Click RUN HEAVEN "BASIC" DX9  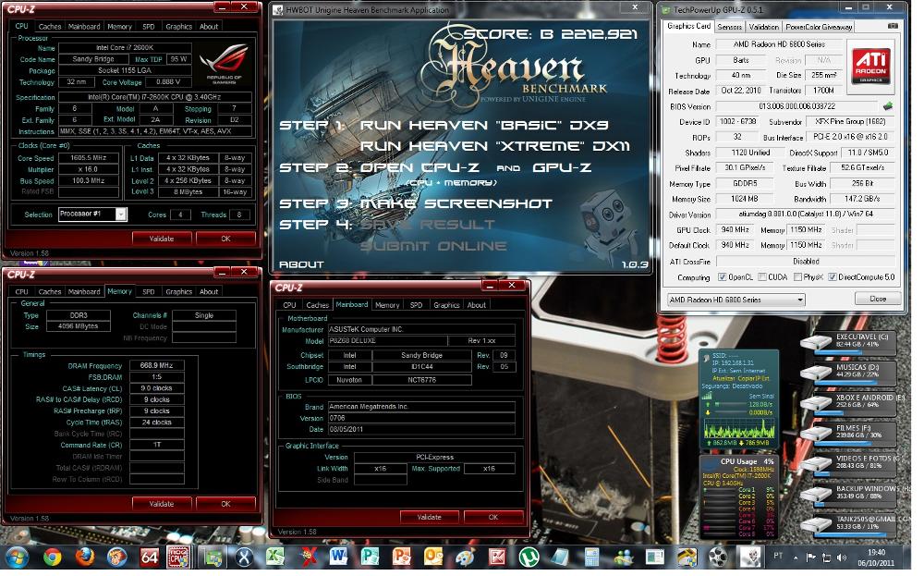[484, 125]
